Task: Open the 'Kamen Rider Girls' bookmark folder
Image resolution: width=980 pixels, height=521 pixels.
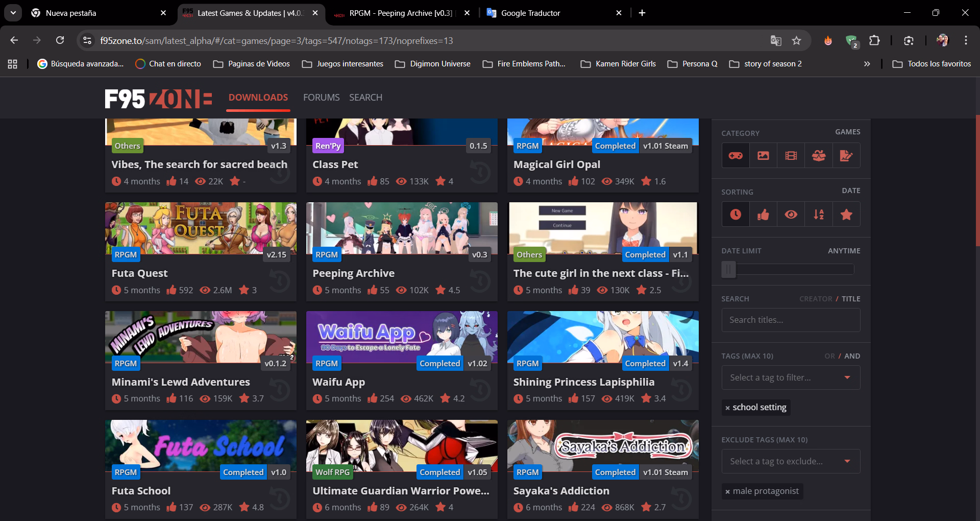Action: 618,64
